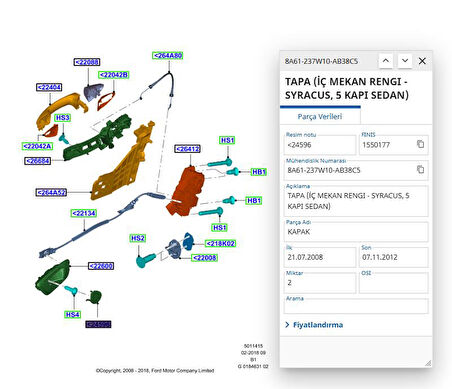The height and width of the screenshot is (389, 452).
Task: Click the HS3 screw label
Action: click(x=62, y=118)
